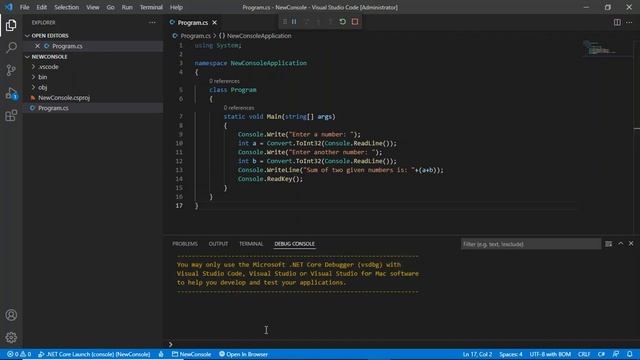The height and width of the screenshot is (360, 640).
Task: Click NewConsole project in status bar
Action: [191, 354]
